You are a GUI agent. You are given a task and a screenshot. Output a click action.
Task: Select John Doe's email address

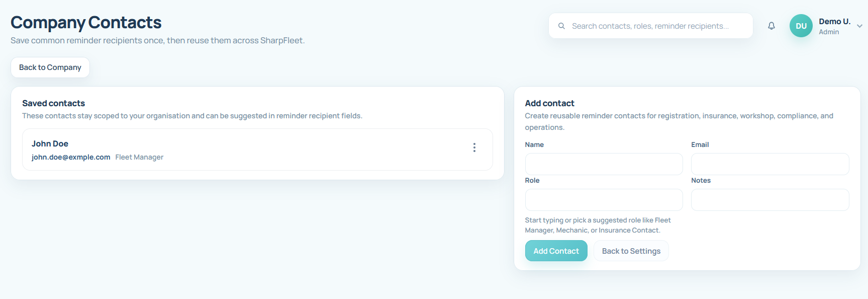(70, 157)
